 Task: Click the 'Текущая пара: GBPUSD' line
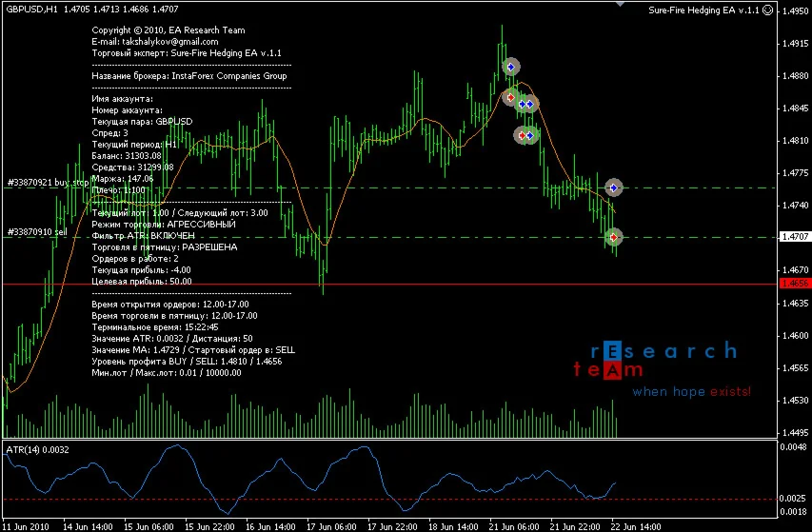(x=142, y=122)
